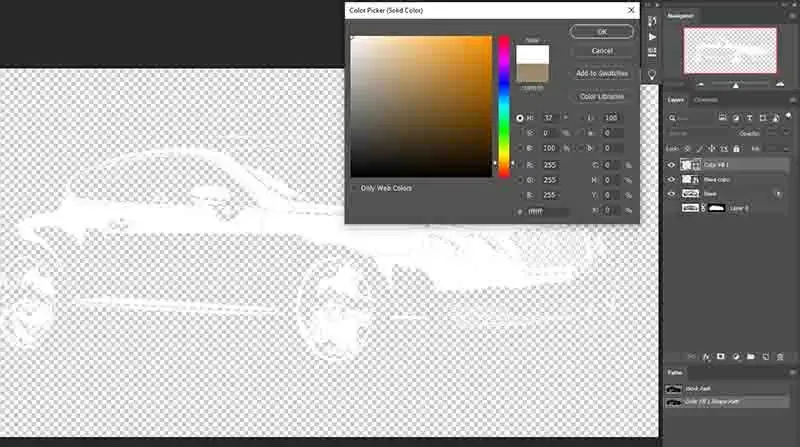Viewport: 800px width, 447px height.
Task: Click lock image pixels brush icon
Action: 700,149
